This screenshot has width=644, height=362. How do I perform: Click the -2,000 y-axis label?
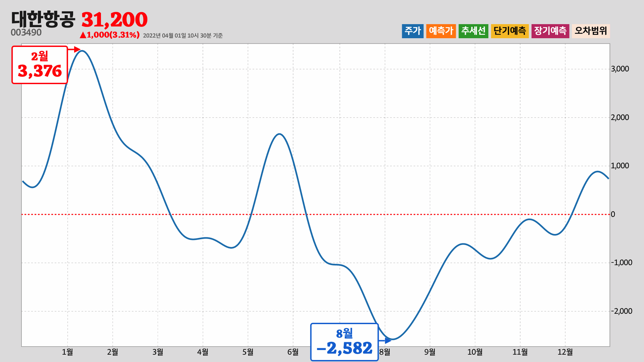click(x=622, y=311)
